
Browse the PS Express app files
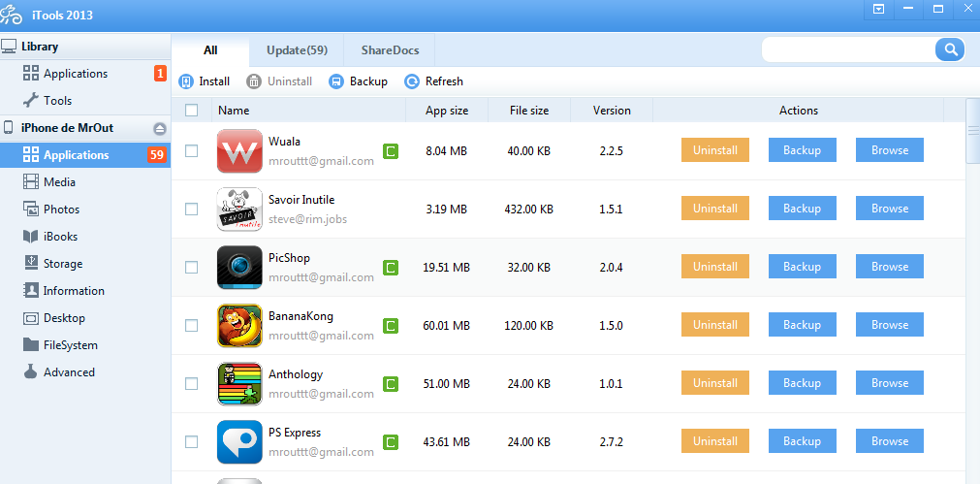point(890,441)
